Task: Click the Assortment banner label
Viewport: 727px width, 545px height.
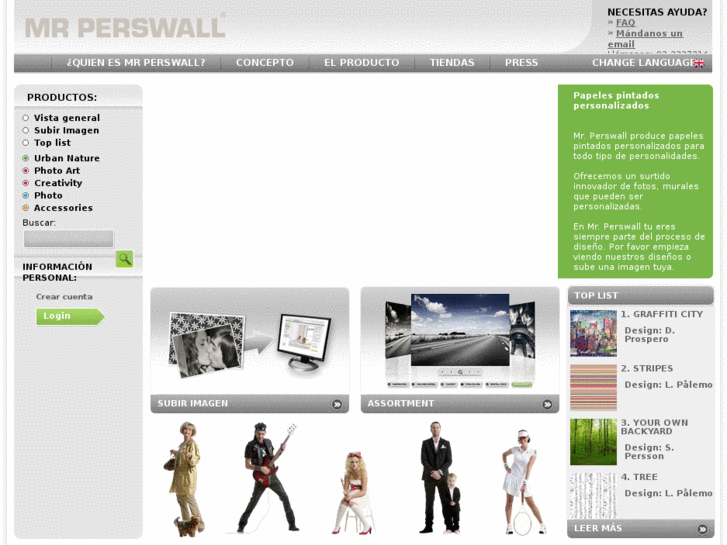Action: pyautogui.click(x=401, y=404)
